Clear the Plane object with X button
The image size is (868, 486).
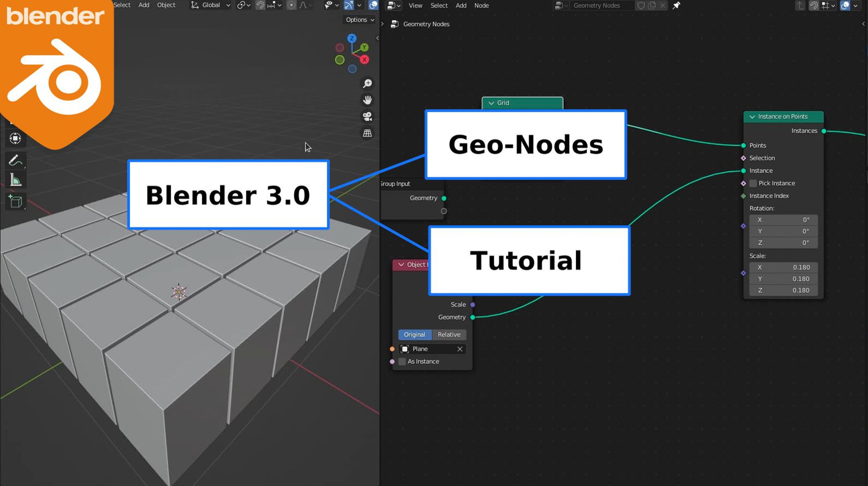pos(460,349)
